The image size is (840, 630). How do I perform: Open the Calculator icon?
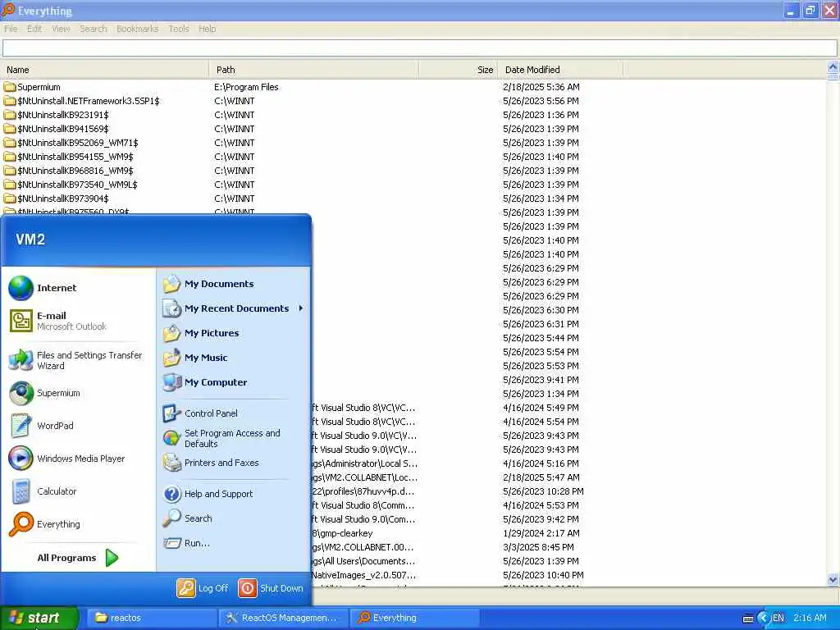coord(21,491)
